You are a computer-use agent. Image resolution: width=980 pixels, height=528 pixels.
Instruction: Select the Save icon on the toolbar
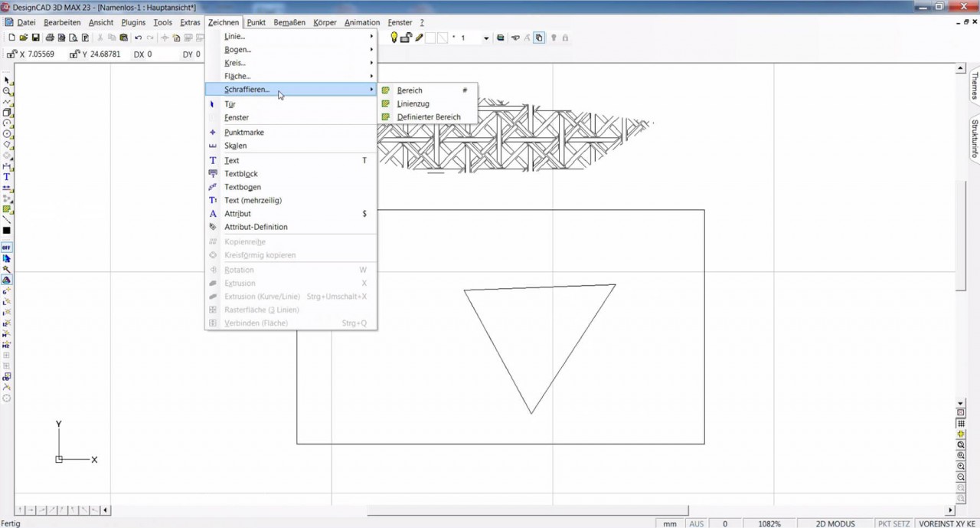[35, 37]
